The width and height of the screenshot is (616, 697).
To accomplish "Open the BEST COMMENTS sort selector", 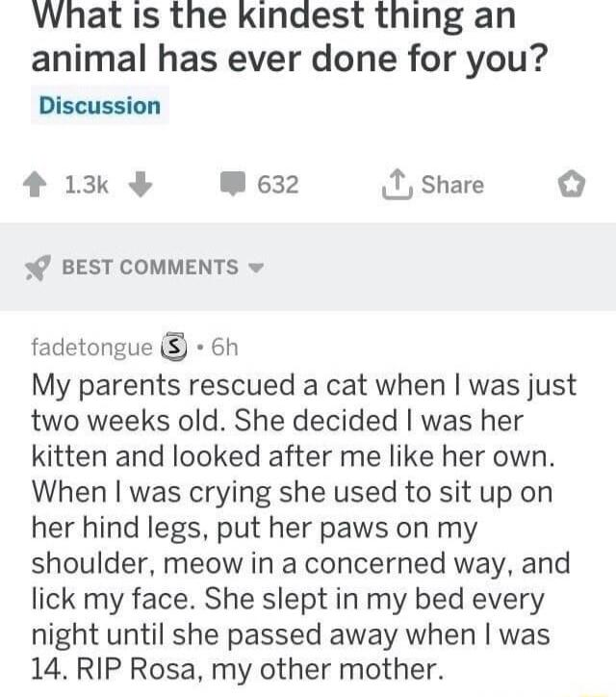I will 150,268.
